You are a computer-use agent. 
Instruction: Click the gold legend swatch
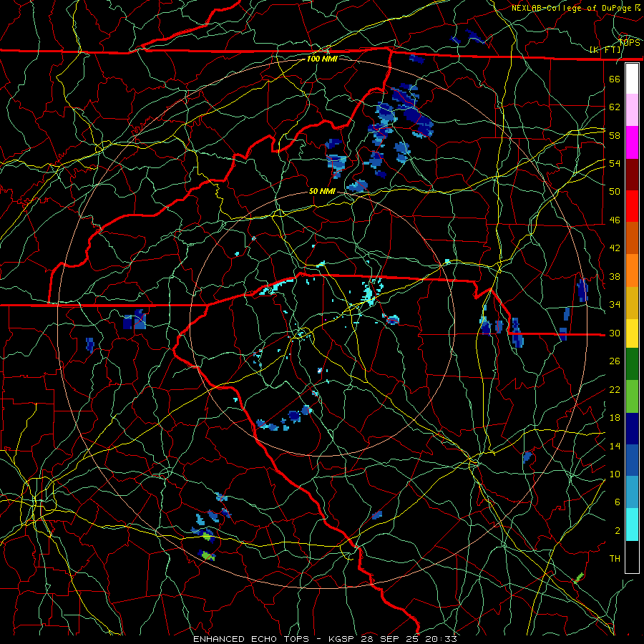(x=632, y=302)
